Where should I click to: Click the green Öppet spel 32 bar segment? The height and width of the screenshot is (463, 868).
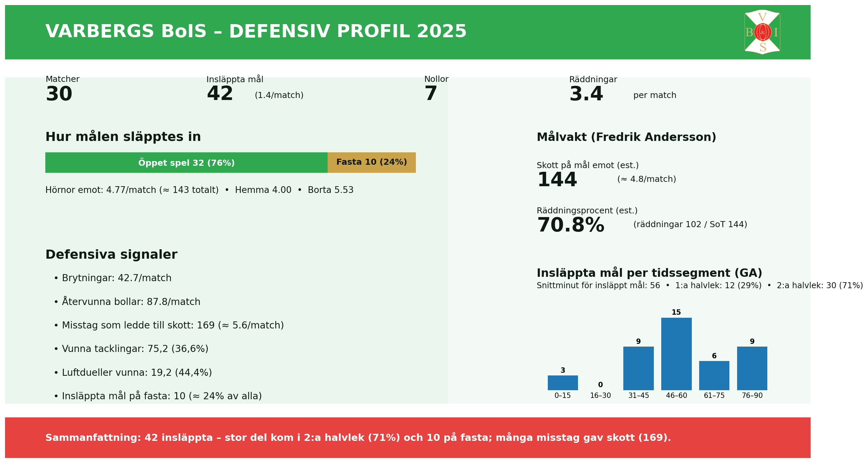pyautogui.click(x=186, y=163)
